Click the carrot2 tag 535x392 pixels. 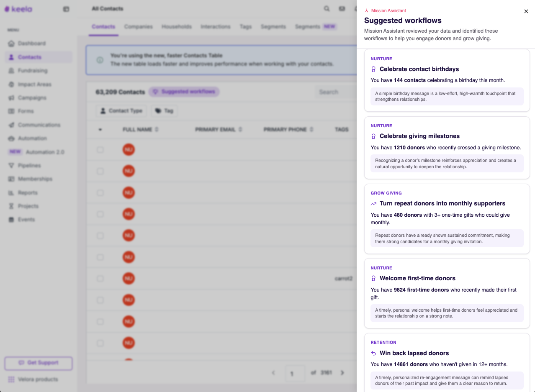tap(343, 279)
